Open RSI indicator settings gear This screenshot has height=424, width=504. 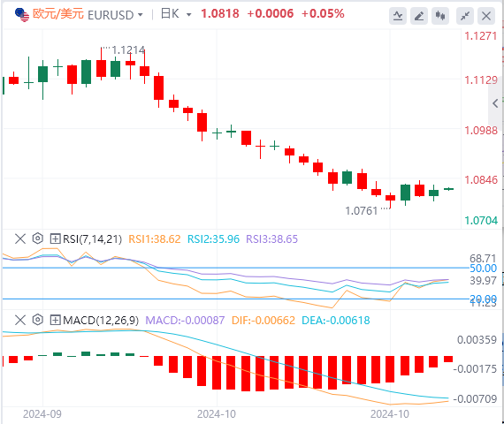(x=38, y=238)
